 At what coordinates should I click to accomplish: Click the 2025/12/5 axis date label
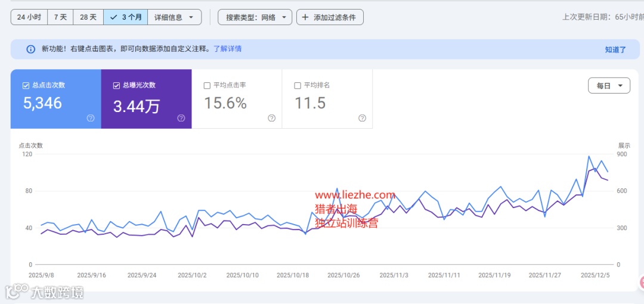pyautogui.click(x=596, y=275)
